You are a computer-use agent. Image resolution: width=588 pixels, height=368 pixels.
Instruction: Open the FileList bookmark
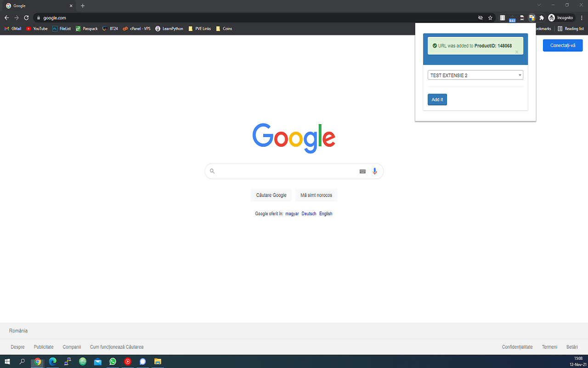62,29
